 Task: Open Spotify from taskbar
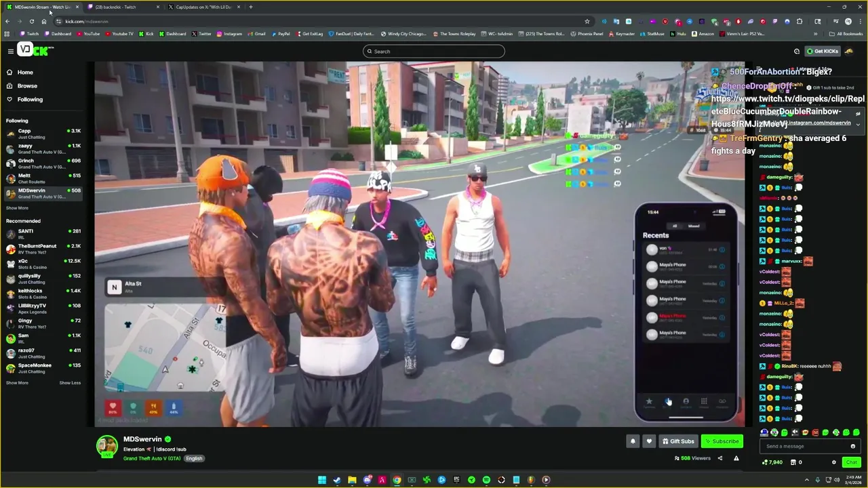486,480
